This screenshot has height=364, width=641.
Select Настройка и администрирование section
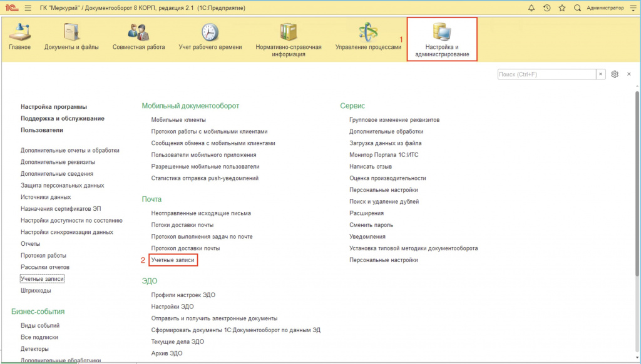point(442,39)
